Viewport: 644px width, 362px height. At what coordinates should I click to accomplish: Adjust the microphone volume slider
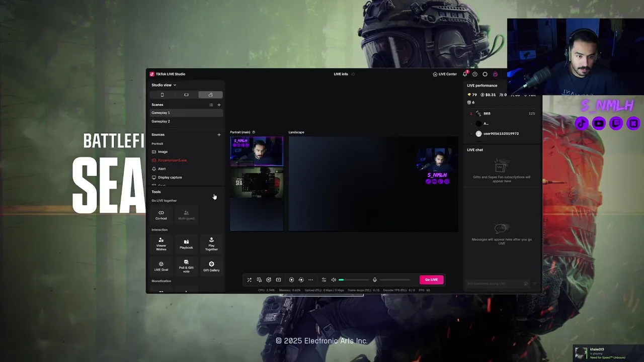[x=395, y=280]
